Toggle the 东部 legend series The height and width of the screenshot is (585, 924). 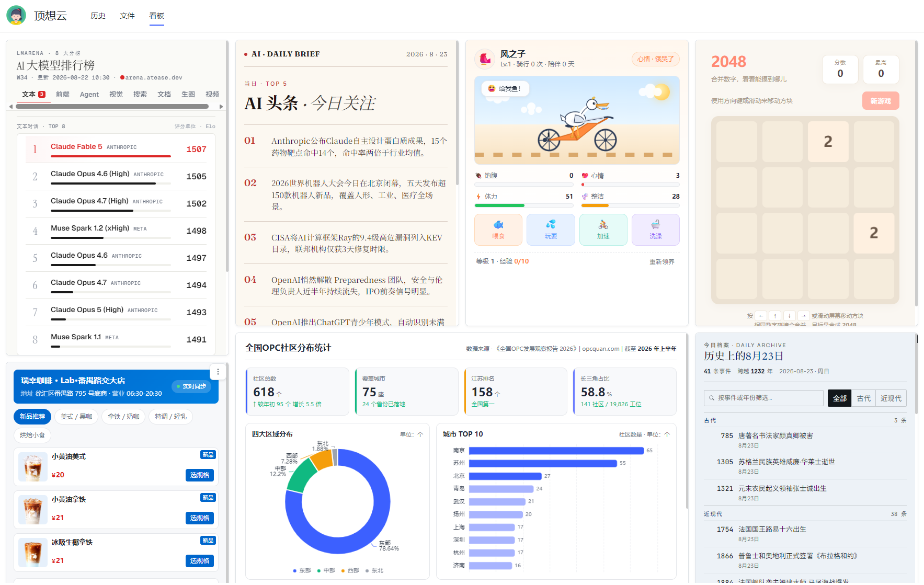click(x=302, y=570)
